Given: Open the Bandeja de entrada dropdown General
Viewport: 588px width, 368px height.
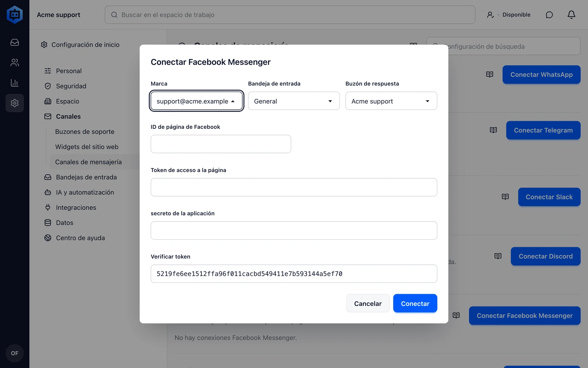Looking at the screenshot, I should click(294, 101).
